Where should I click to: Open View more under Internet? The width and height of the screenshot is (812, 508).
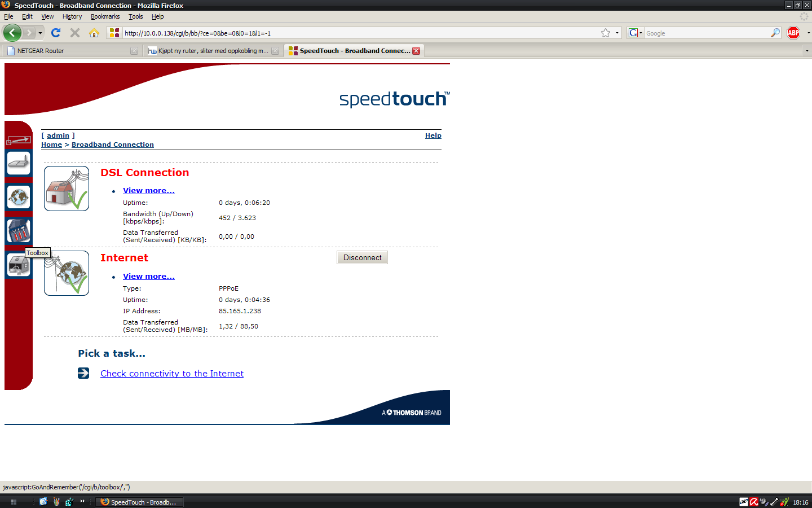(x=149, y=277)
